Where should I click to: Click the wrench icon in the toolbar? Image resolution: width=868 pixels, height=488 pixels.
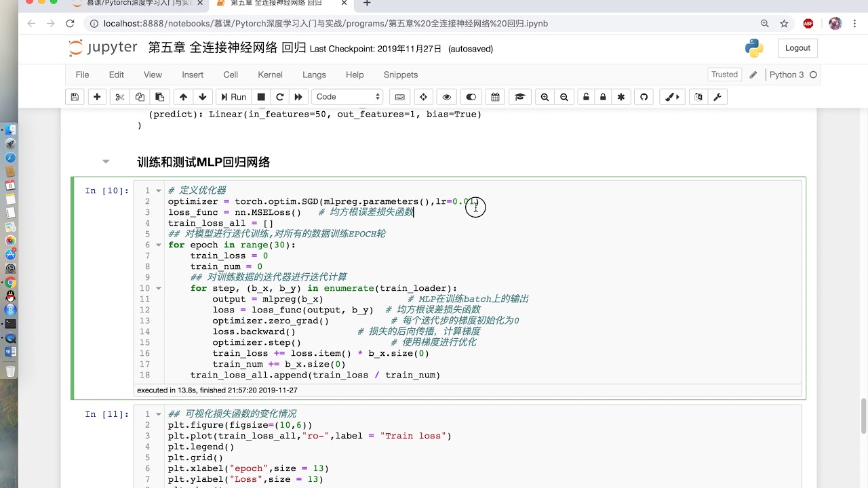point(717,97)
